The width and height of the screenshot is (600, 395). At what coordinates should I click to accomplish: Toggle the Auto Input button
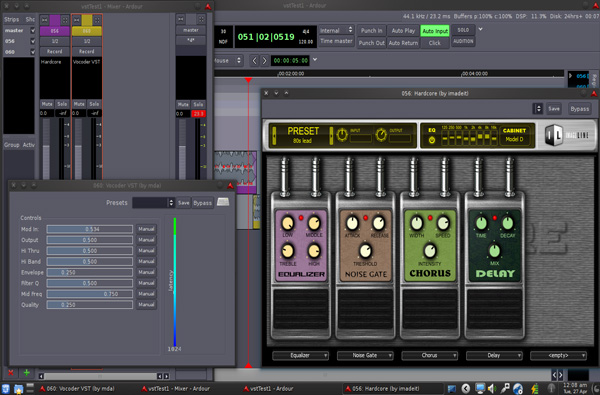coord(435,31)
